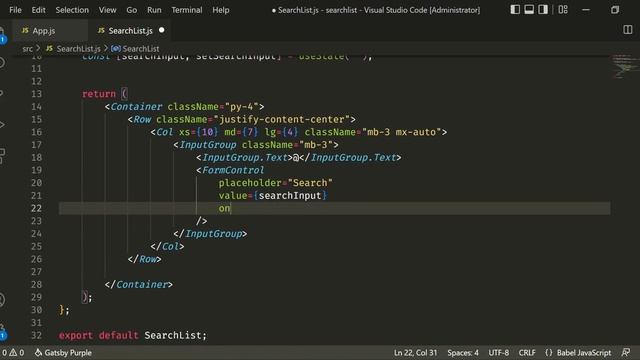The image size is (640, 360).
Task: Click SearchList identifier in export line
Action: pos(173,335)
